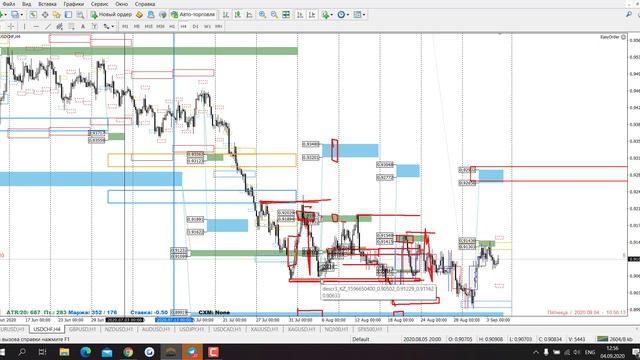The height and width of the screenshot is (360, 640).
Task: Show hidden tray icons chevron
Action: 536,352
